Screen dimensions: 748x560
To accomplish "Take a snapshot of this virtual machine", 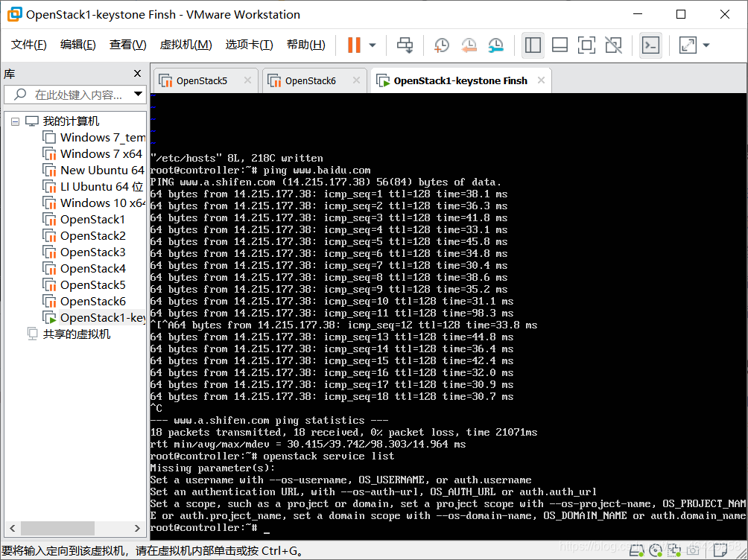I will 441,45.
